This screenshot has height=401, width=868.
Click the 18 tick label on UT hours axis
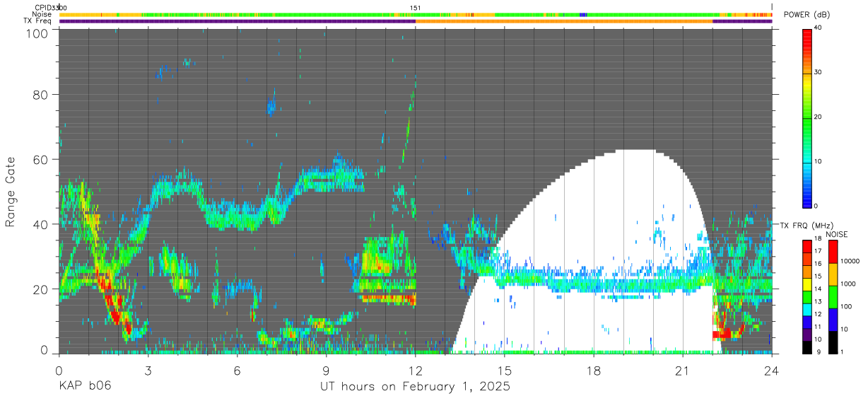tap(594, 370)
